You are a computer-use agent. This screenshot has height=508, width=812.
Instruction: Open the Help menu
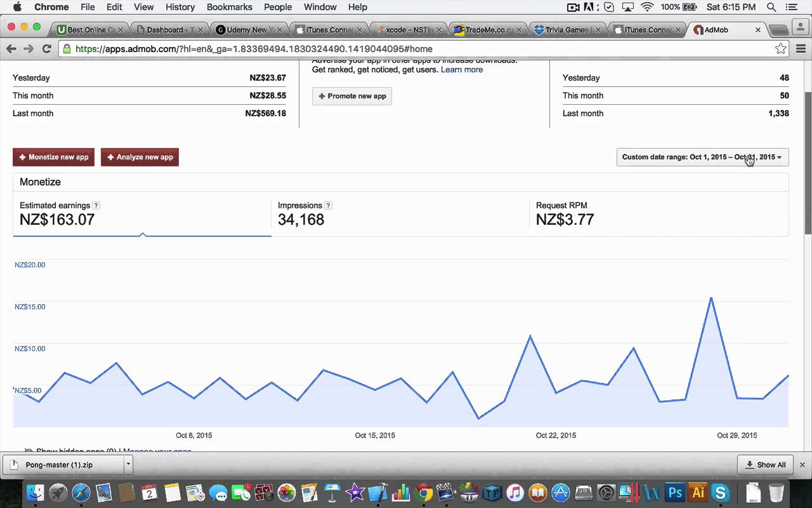click(358, 7)
